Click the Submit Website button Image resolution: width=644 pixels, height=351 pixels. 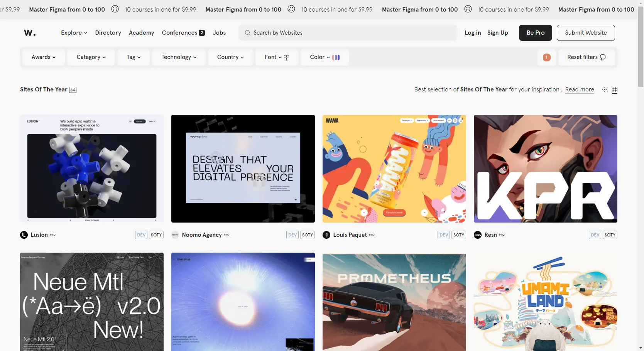(586, 33)
